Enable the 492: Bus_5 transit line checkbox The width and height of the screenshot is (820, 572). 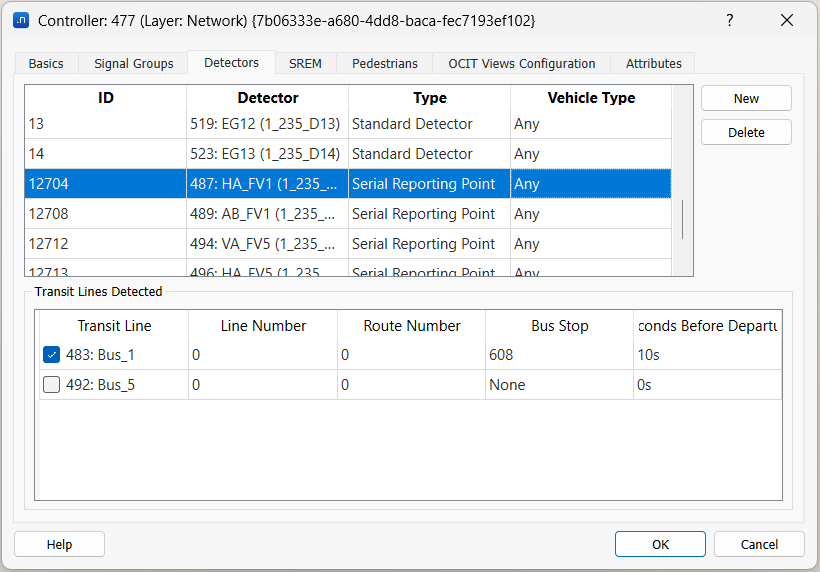[52, 385]
